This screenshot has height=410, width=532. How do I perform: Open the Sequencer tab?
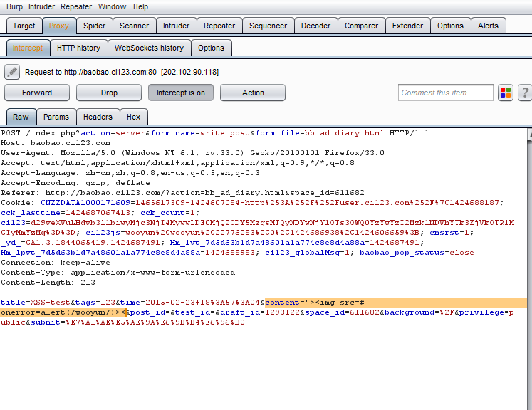pyautogui.click(x=268, y=26)
